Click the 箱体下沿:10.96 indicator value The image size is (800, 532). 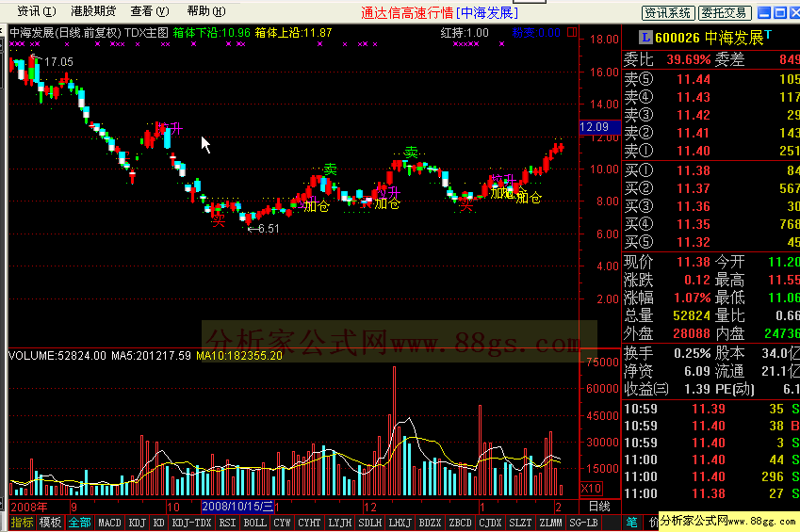pyautogui.click(x=212, y=33)
